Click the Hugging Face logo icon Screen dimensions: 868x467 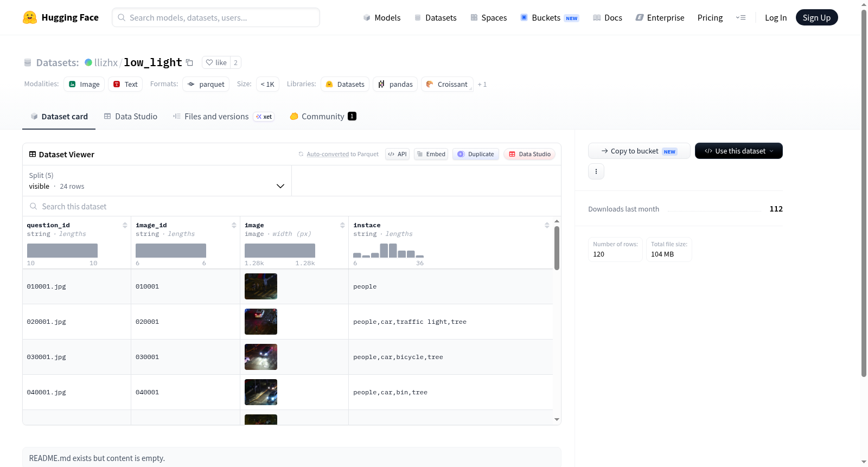tap(30, 17)
